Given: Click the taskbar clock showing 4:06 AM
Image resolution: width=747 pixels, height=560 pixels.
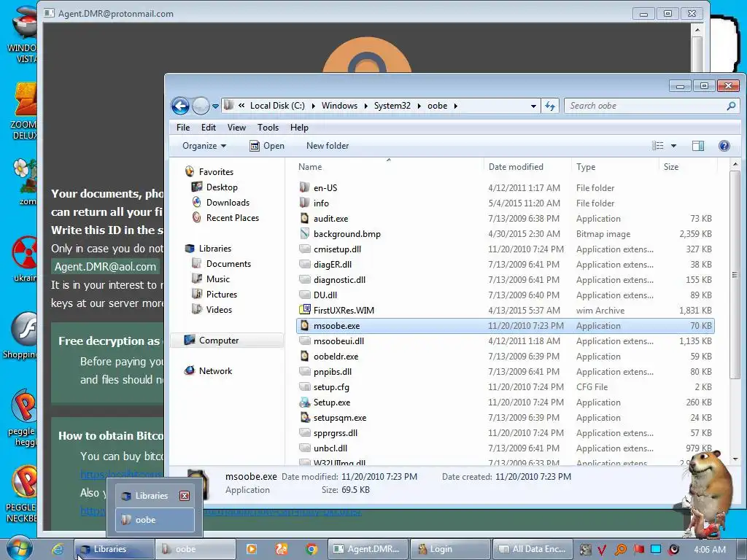Looking at the screenshot, I should pos(709,550).
